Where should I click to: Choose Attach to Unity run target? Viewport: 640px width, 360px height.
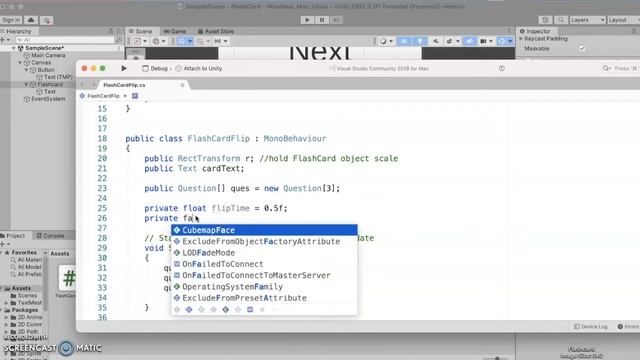point(199,69)
